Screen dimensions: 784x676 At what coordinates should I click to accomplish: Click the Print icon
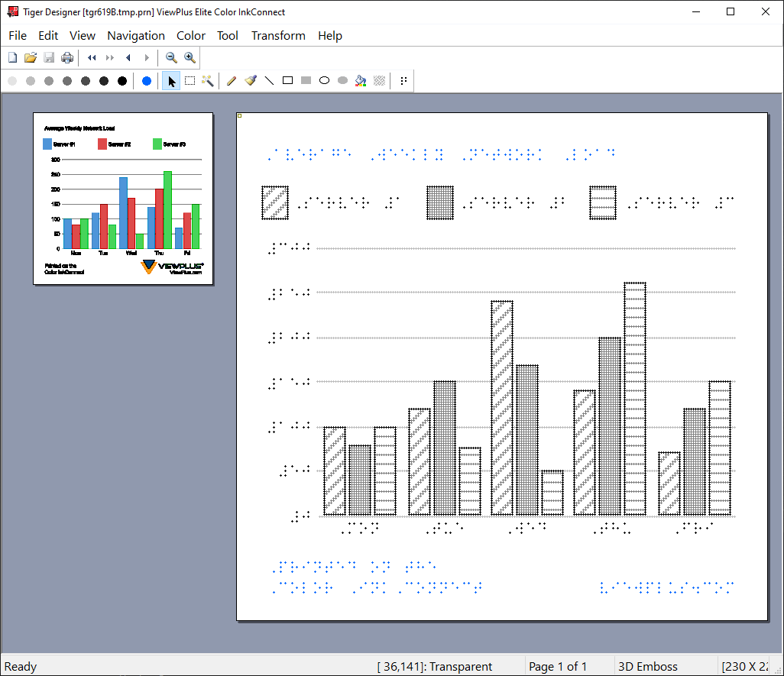pyautogui.click(x=67, y=58)
